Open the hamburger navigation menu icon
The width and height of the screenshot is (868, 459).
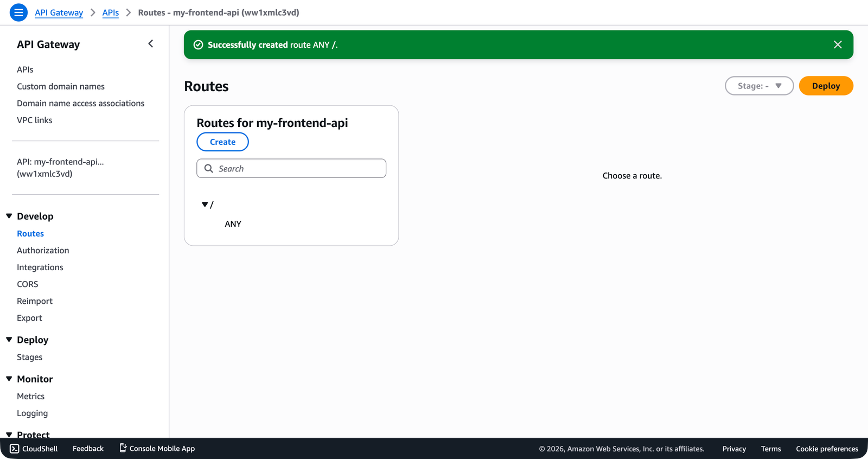18,12
